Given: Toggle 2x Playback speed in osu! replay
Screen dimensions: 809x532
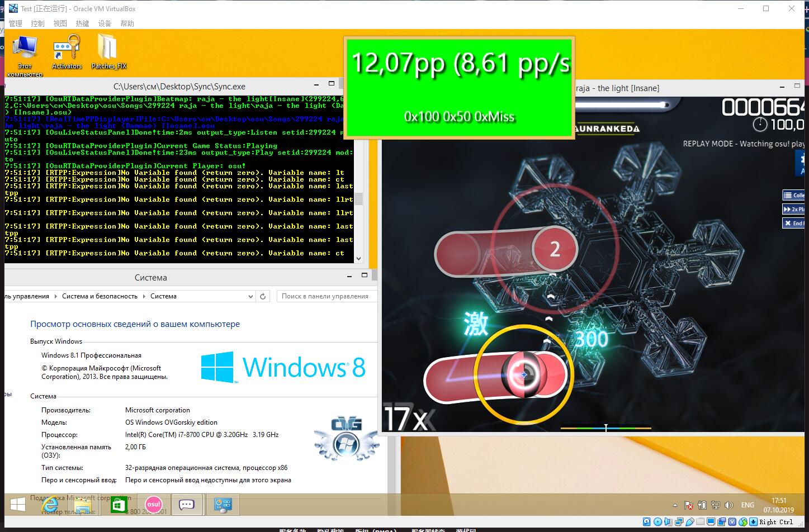Looking at the screenshot, I should click(x=793, y=209).
